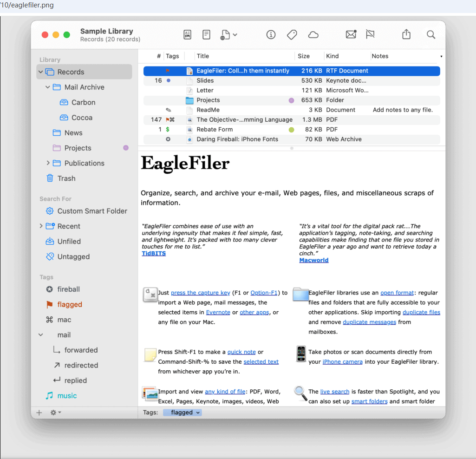The image size is (476, 459).
Task: Sort records by the Size column header
Action: (304, 56)
